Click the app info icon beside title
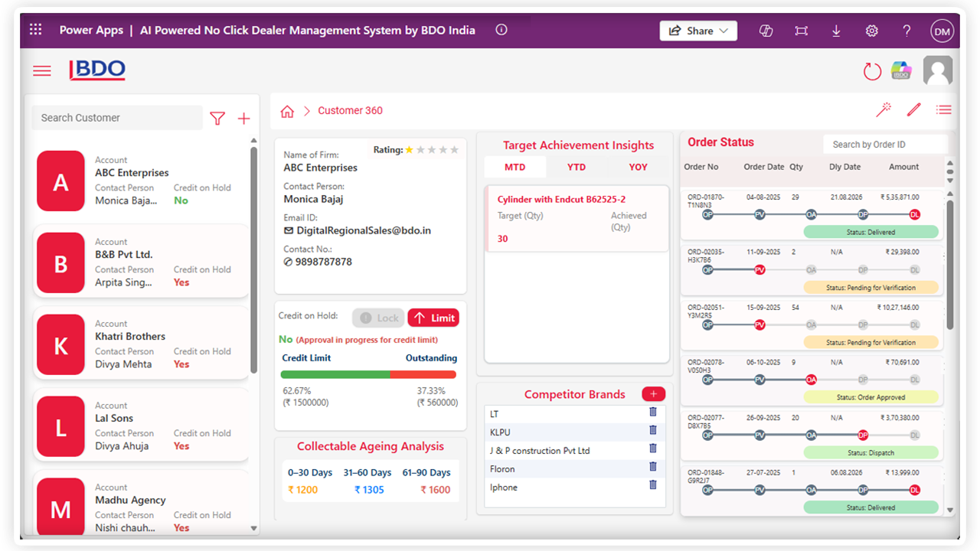980x551 pixels. [x=501, y=30]
